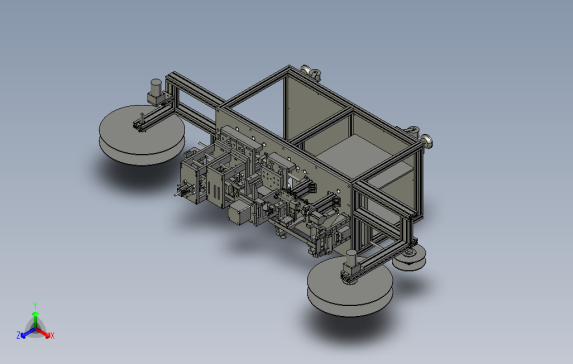The image size is (573, 364).
Task: Select the large reel disc on the left arm
Action: [x=142, y=135]
